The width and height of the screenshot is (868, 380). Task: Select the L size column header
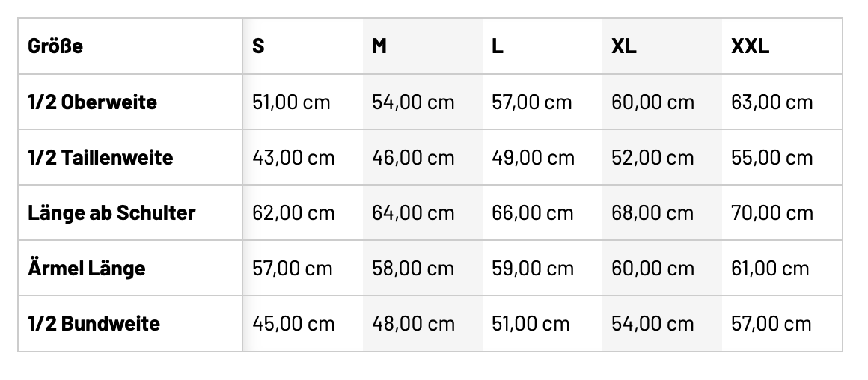pos(498,46)
